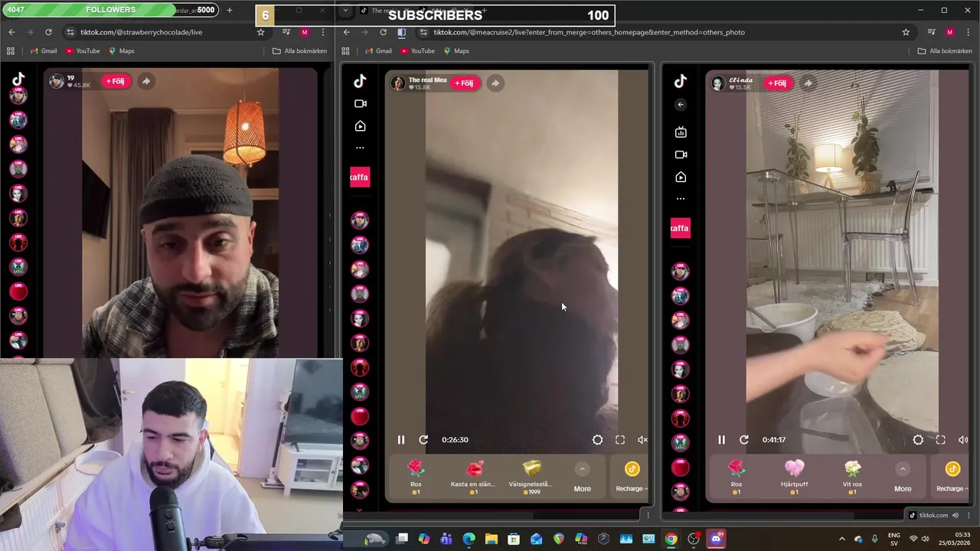Open LIVE TV icon in Elinda sidebar
The width and height of the screenshot is (980, 551).
point(681,132)
